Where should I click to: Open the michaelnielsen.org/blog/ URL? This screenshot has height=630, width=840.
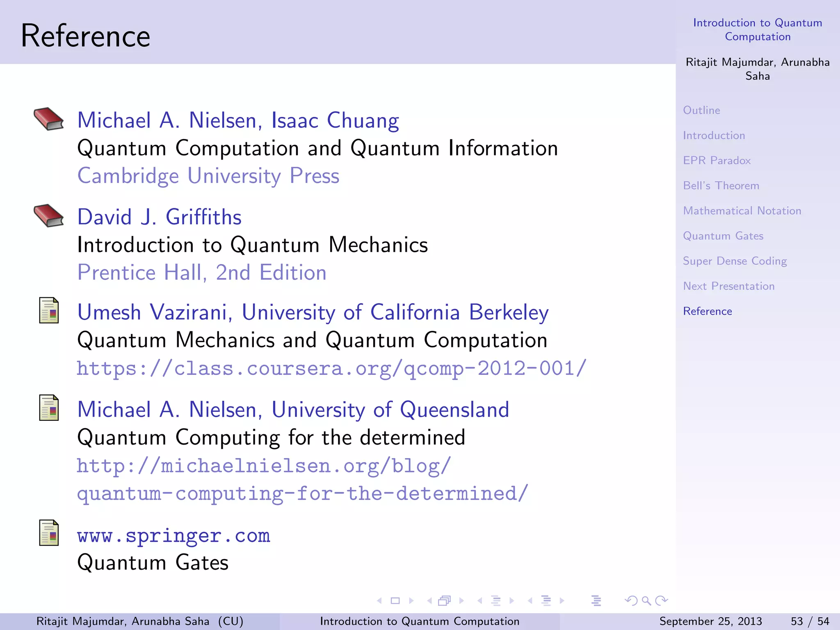[264, 466]
